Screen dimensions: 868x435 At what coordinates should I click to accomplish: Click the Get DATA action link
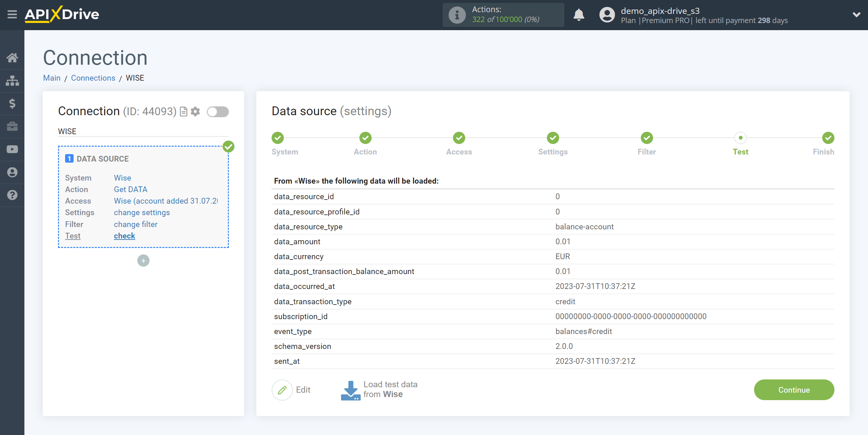[x=131, y=189]
